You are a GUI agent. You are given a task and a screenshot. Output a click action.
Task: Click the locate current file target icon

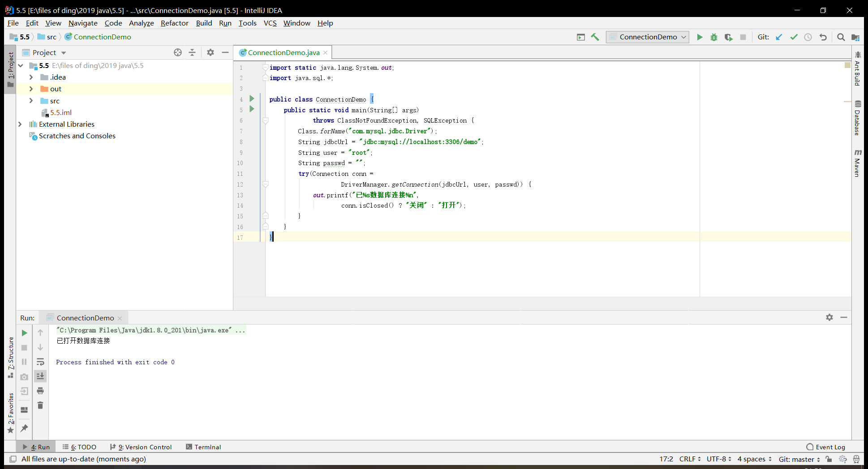coord(178,52)
